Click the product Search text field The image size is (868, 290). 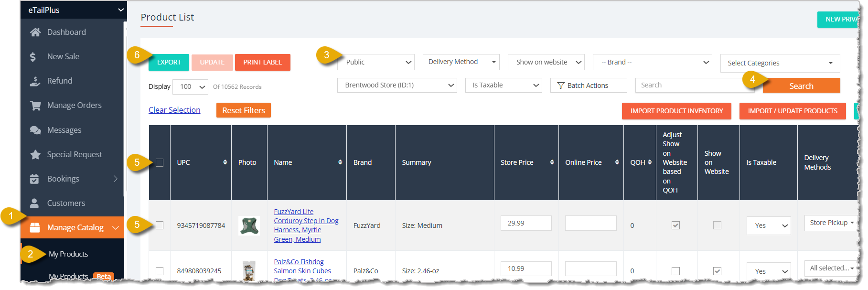tap(695, 85)
